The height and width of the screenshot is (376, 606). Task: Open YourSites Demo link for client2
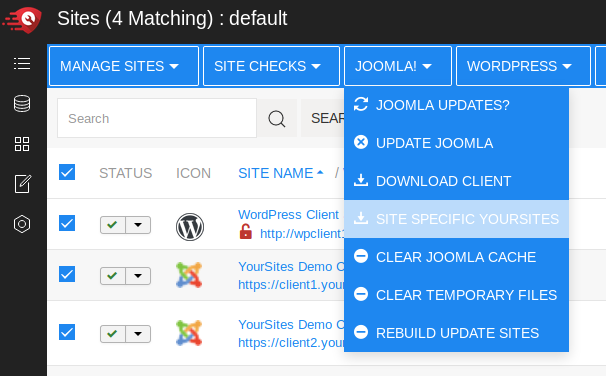pos(291,325)
